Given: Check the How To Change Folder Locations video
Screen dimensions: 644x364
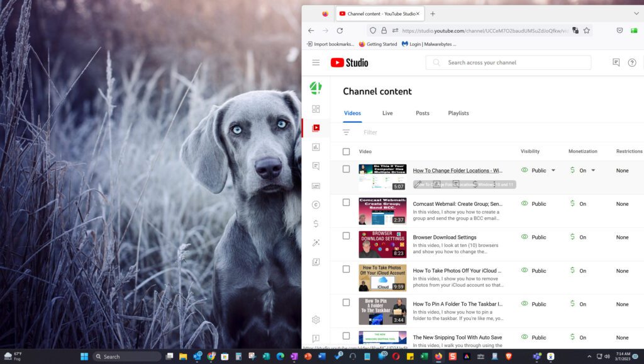Looking at the screenshot, I should click(x=347, y=169).
